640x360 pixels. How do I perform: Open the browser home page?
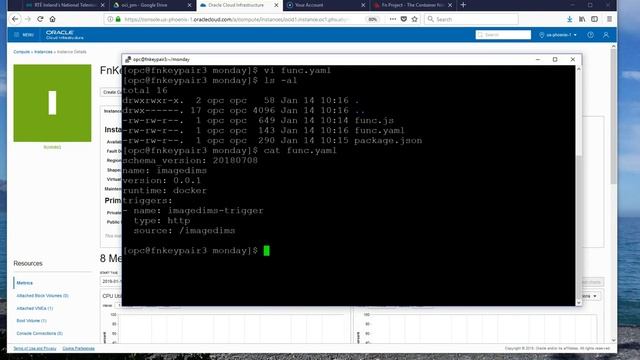click(x=53, y=19)
